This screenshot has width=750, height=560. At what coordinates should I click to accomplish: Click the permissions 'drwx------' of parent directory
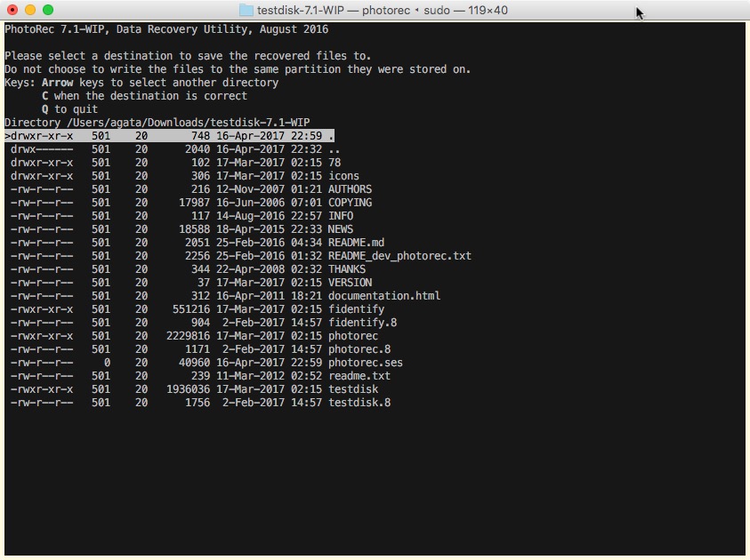tap(42, 149)
